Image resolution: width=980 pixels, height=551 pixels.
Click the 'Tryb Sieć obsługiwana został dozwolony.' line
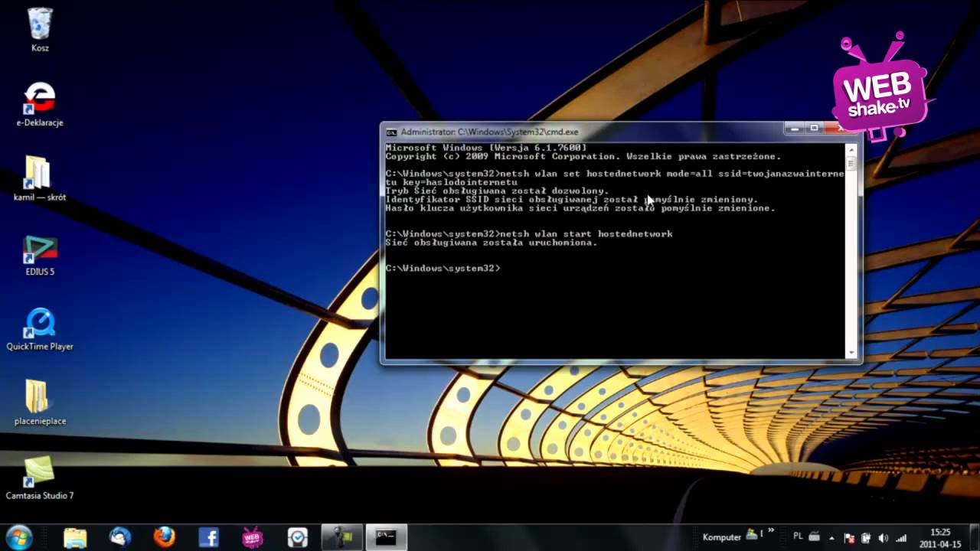[498, 191]
